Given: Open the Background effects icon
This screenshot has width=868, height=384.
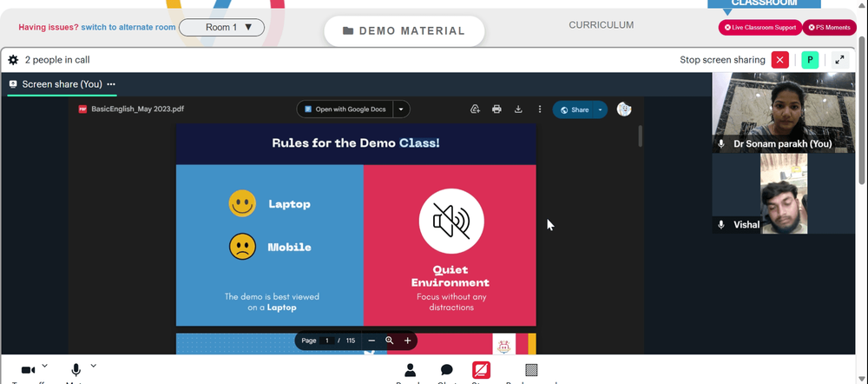Looking at the screenshot, I should coord(531,370).
